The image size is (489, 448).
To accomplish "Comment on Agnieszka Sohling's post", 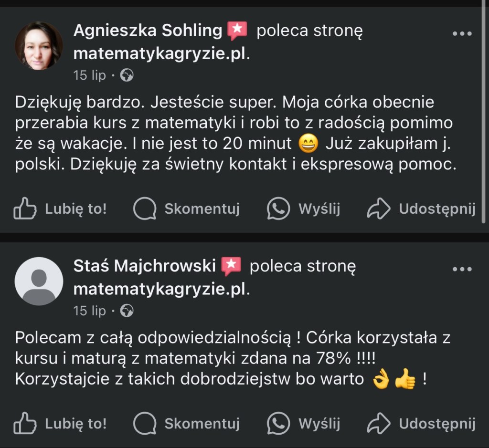I will 186,209.
